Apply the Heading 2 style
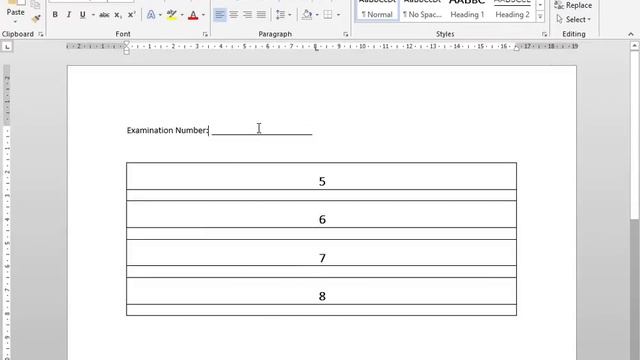This screenshot has height=360, width=640. tap(512, 10)
